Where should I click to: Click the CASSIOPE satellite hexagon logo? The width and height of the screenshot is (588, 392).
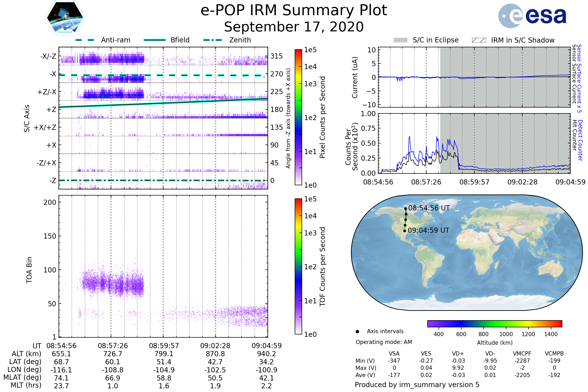(x=65, y=18)
